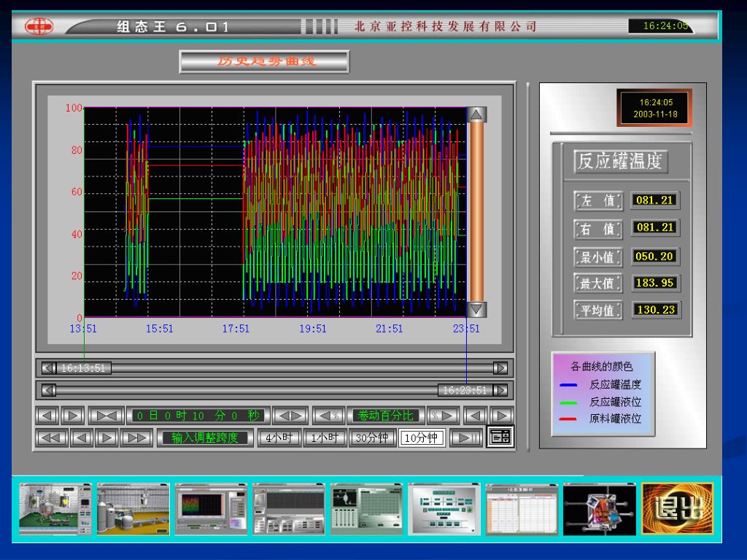Click the 13:51 time label on the chart axis
This screenshot has height=560, width=747.
[x=83, y=329]
